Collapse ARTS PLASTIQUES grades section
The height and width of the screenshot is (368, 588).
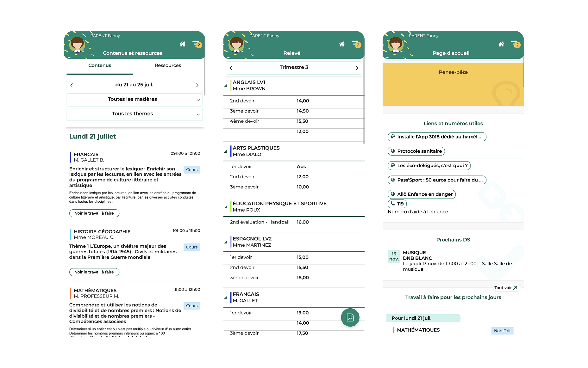pos(226,151)
